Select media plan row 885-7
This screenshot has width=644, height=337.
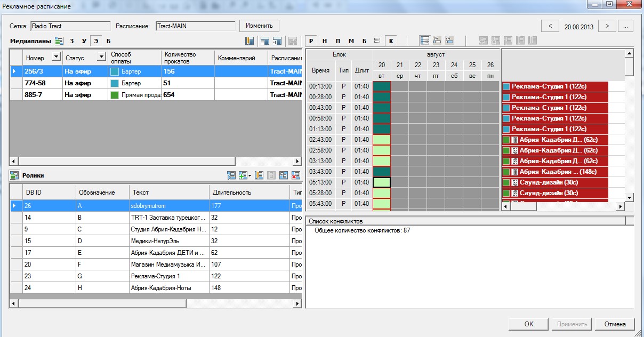[156, 95]
